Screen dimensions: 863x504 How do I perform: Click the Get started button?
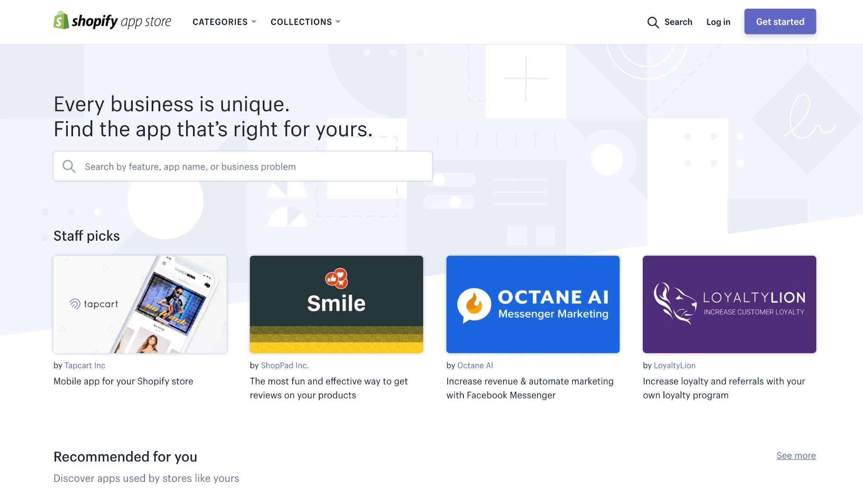(780, 21)
